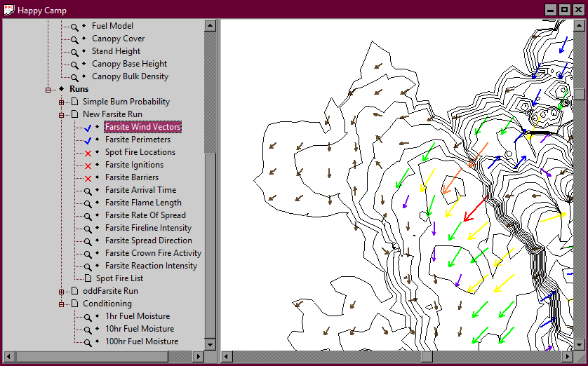Click the magnifier icon beside 100hr Fuel Moisture
The width and height of the screenshot is (588, 366).
(88, 342)
